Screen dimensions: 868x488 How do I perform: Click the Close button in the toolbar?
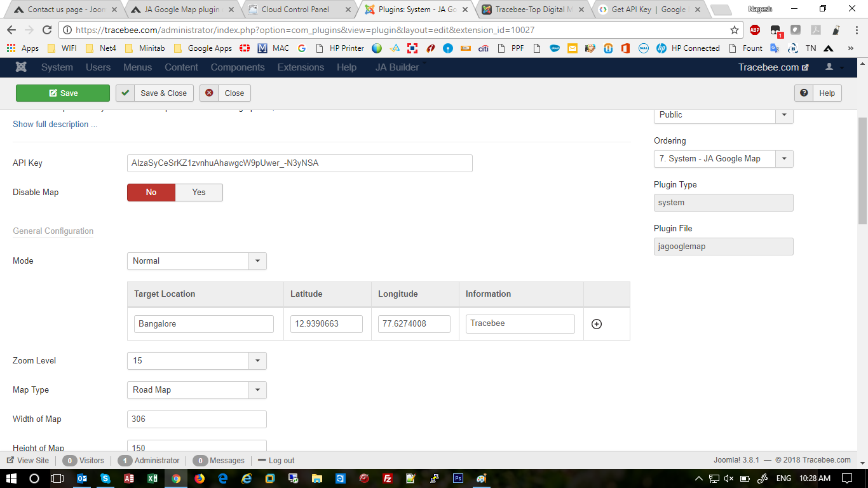coord(226,93)
